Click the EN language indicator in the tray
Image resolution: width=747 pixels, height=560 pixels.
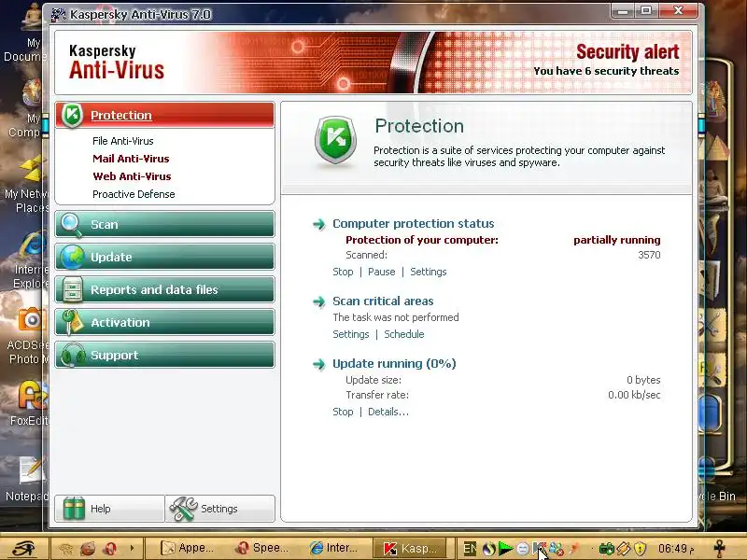coord(470,549)
